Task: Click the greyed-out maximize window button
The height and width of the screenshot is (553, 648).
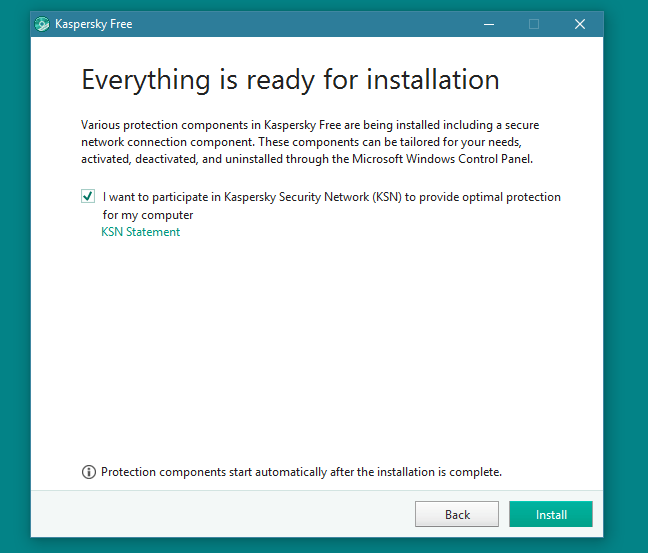Action: [533, 24]
